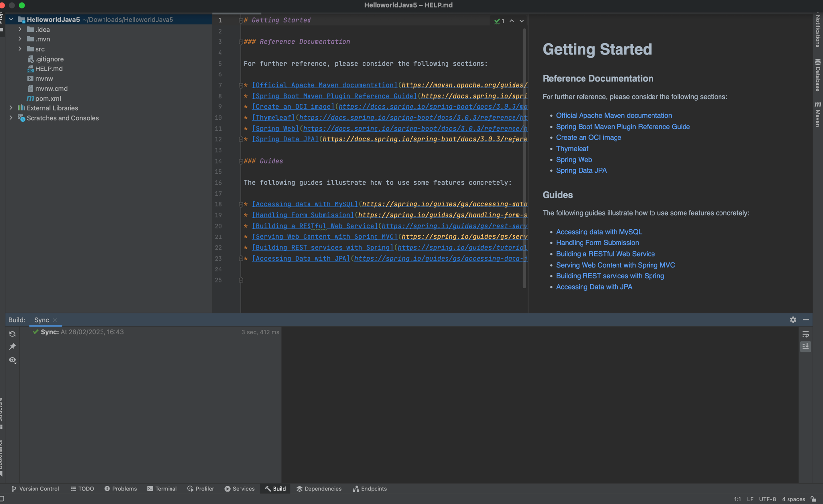
Task: Hide the Build tool window
Action: [x=806, y=320]
